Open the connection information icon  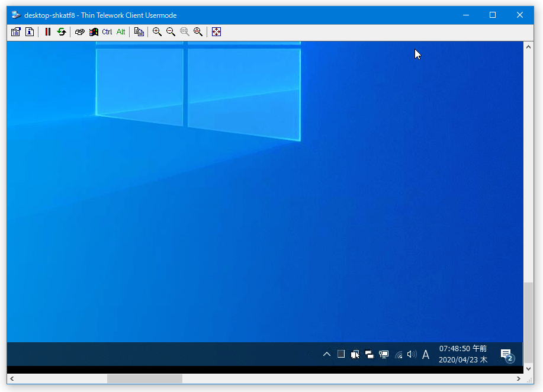30,32
